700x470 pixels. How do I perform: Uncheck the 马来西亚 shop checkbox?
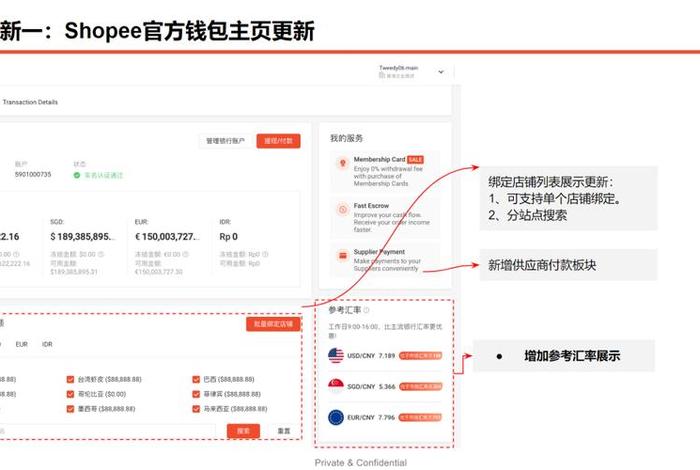[x=196, y=409]
